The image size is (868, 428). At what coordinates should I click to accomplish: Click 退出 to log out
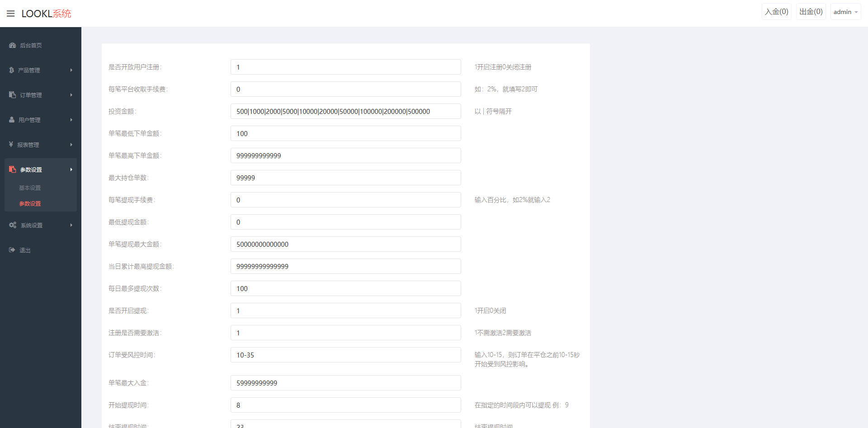pyautogui.click(x=25, y=250)
